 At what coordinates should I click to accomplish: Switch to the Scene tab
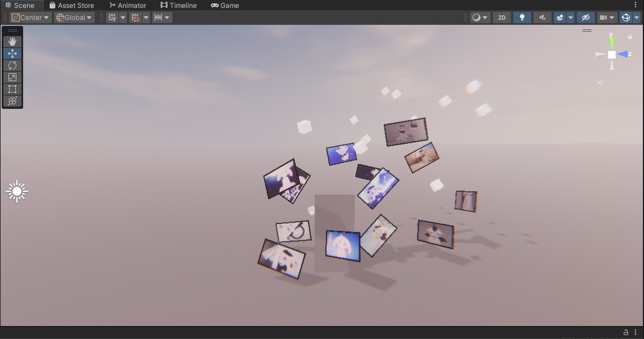click(19, 5)
